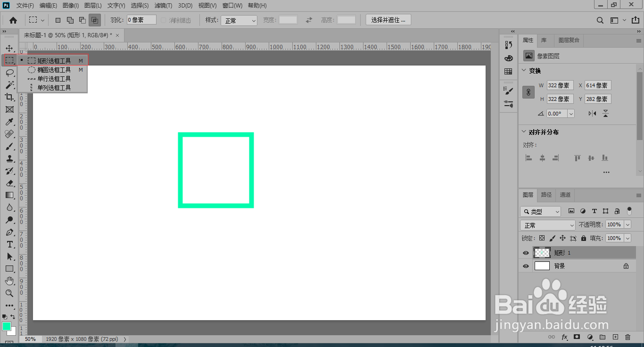The height and width of the screenshot is (347, 644).
Task: Open the 填充 slider dropdown arrow
Action: click(x=627, y=238)
